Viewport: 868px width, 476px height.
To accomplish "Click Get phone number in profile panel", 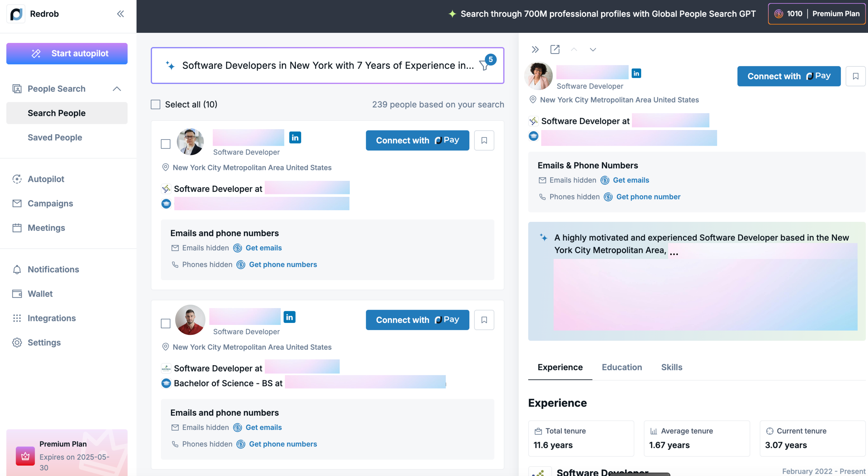I will [x=648, y=197].
